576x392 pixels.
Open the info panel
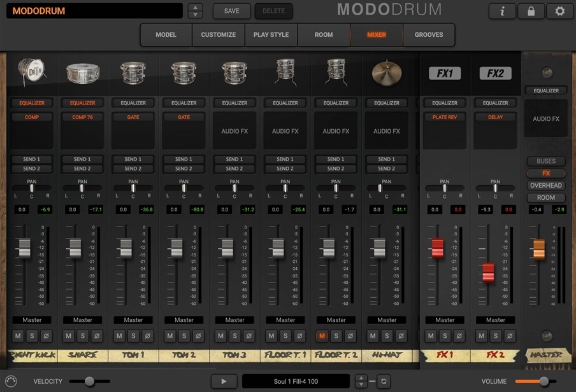click(502, 11)
